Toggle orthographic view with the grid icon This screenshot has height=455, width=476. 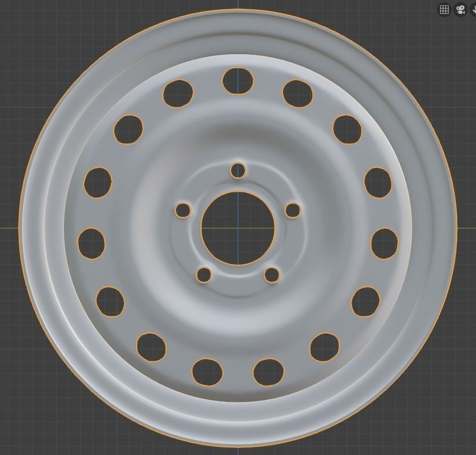click(x=444, y=9)
